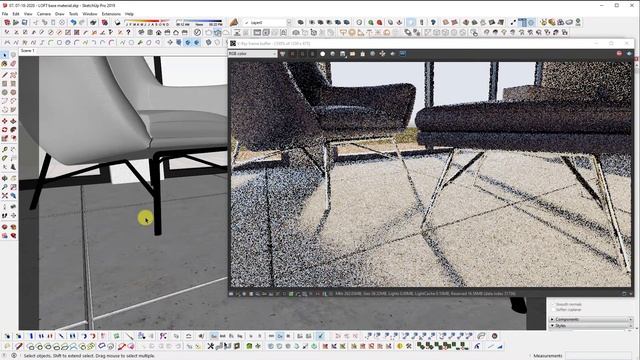Open the Help menu
The width and height of the screenshot is (640, 360).
coord(129,14)
